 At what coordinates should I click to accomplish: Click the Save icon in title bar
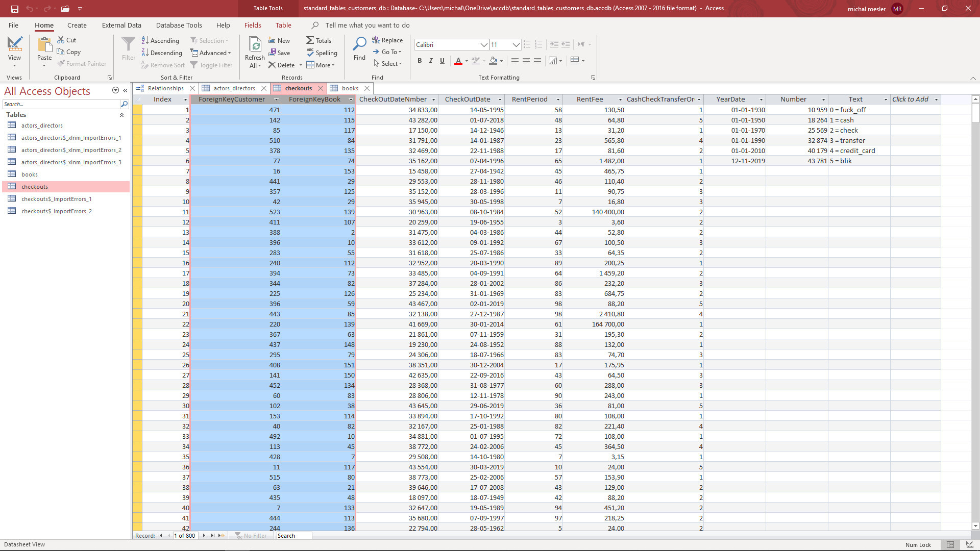(14, 9)
